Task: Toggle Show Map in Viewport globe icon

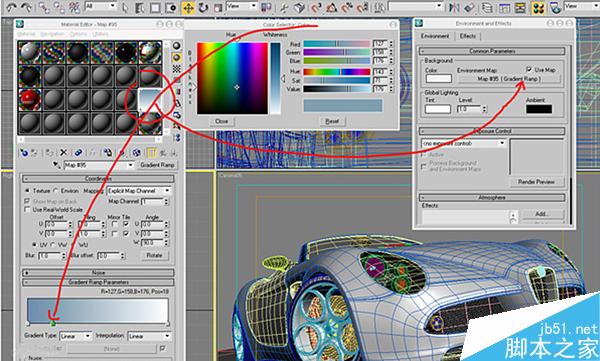Action: coord(137,153)
